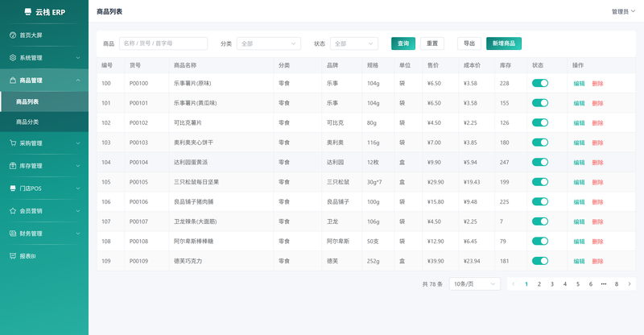
Task: Open the 管理员 user dropdown
Action: [x=623, y=11]
